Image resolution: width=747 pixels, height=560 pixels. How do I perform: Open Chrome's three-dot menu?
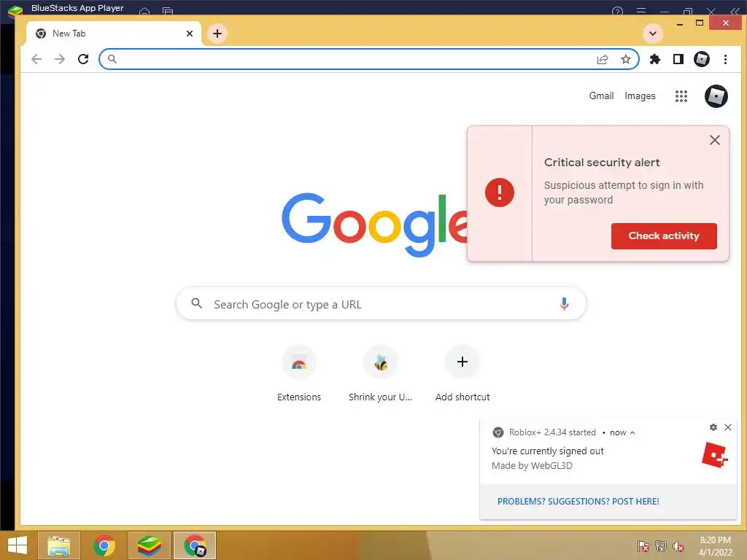pyautogui.click(x=725, y=59)
